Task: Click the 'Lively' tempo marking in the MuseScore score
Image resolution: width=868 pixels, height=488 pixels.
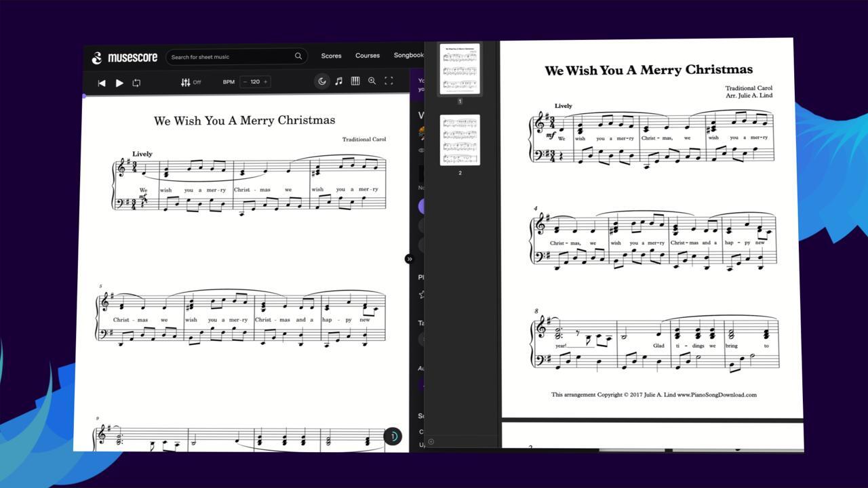Action: tap(142, 154)
